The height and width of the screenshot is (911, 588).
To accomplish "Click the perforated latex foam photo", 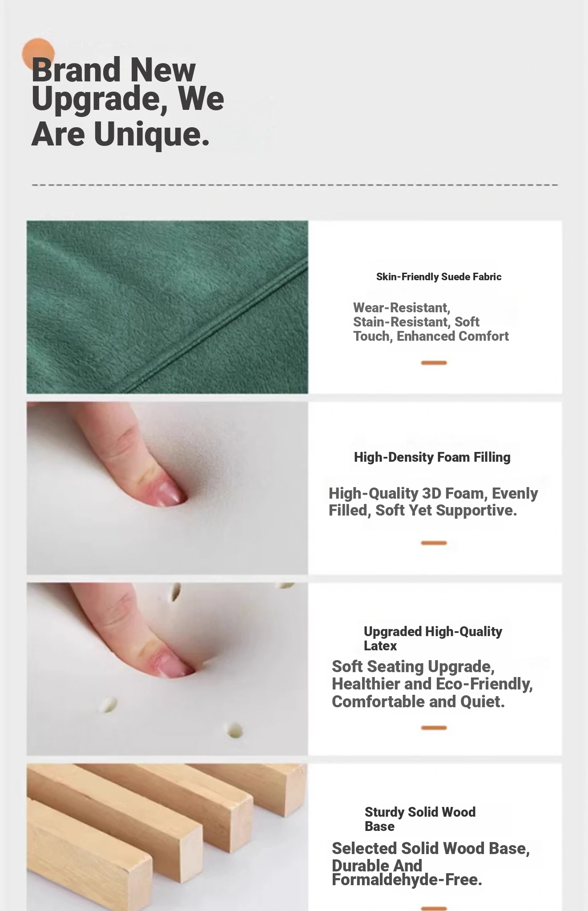I will point(167,669).
